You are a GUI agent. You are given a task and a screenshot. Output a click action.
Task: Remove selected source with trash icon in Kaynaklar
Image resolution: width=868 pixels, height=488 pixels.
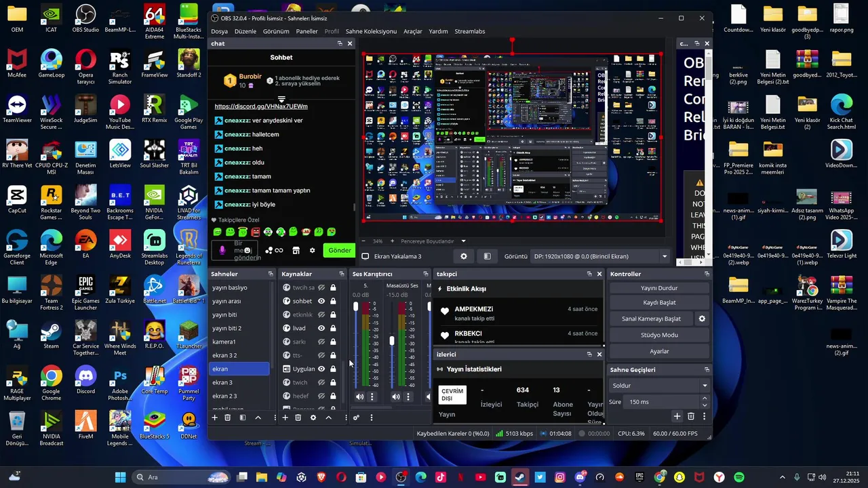pos(298,418)
